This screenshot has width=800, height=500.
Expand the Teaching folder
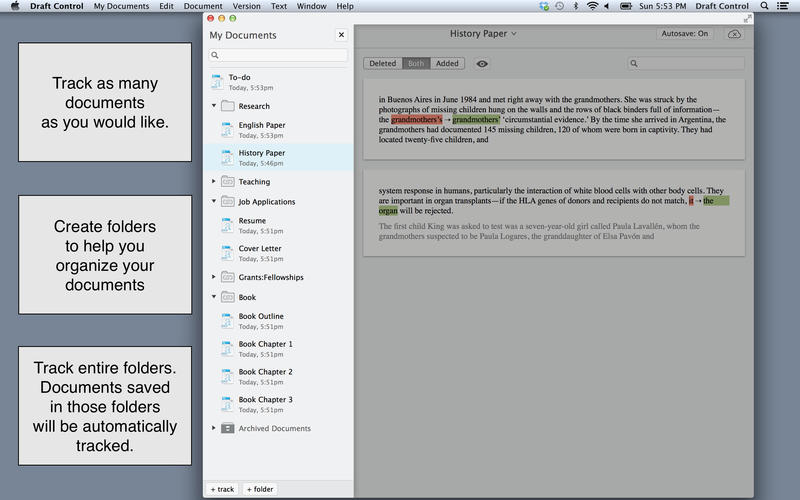tap(213, 182)
